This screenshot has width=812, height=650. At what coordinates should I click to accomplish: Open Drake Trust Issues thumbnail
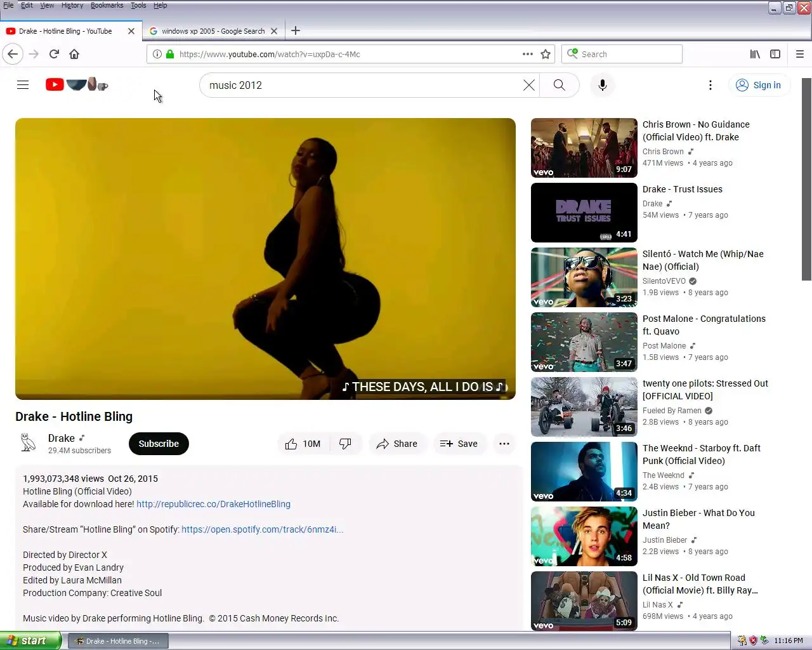(584, 213)
